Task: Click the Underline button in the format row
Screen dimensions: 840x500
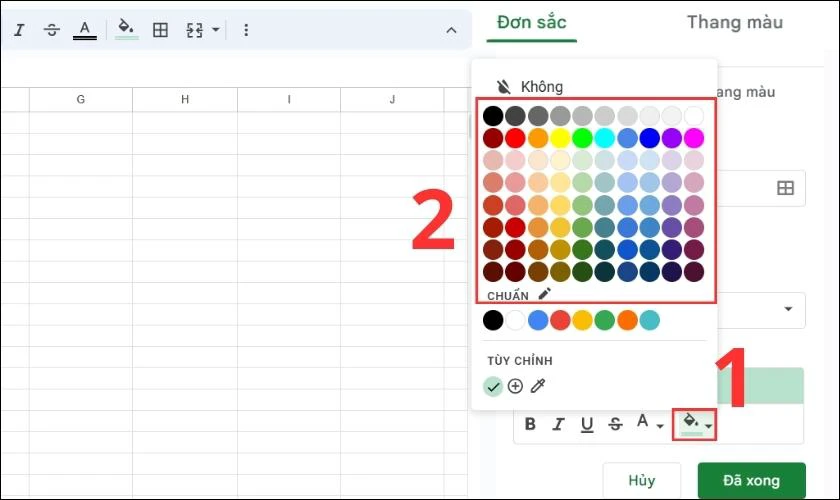Action: 587,424
